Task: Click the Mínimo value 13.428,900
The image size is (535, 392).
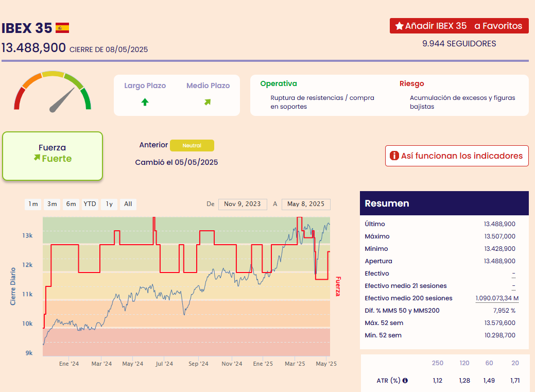Action: point(500,249)
